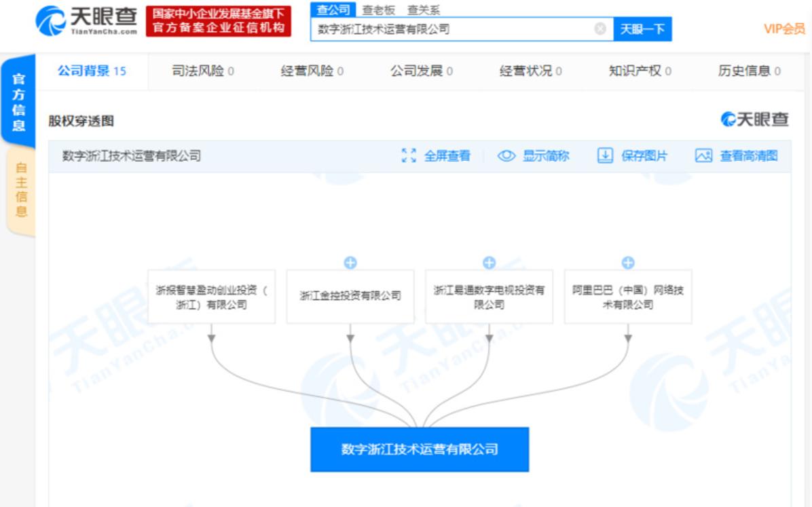Screen dimensions: 812x507
Task: Select the 自主信息 side tab
Action: [x=21, y=190]
